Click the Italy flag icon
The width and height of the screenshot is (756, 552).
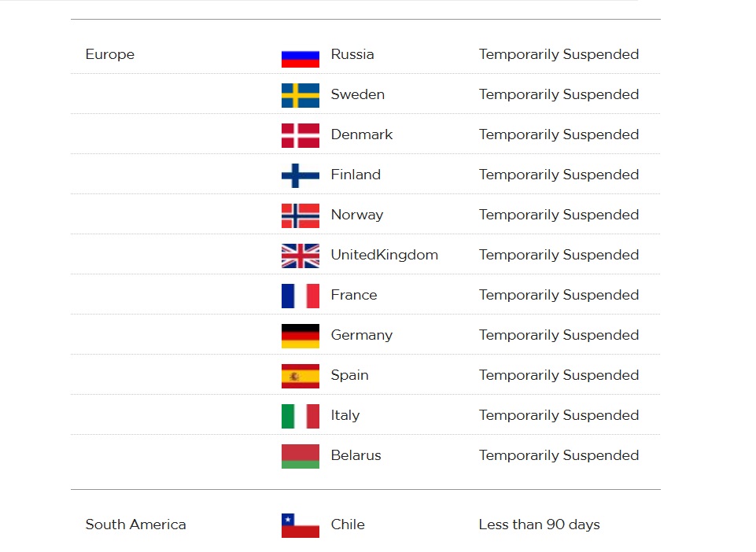(301, 416)
